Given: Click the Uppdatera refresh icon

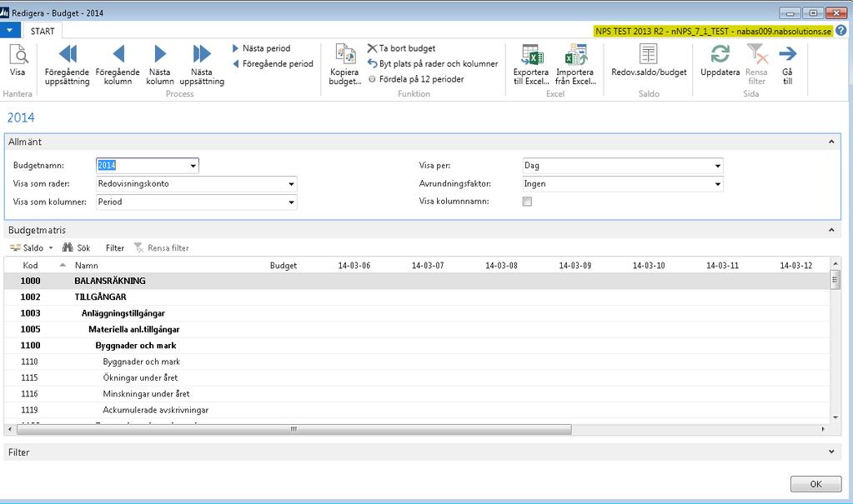Looking at the screenshot, I should click(720, 54).
